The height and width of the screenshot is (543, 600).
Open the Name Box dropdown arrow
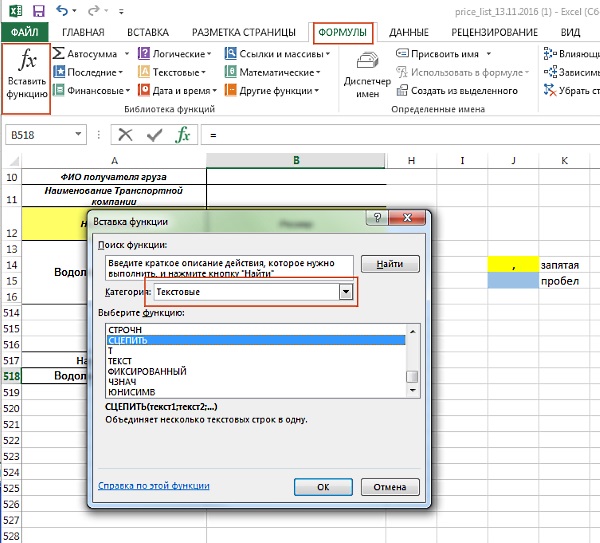(x=79, y=134)
